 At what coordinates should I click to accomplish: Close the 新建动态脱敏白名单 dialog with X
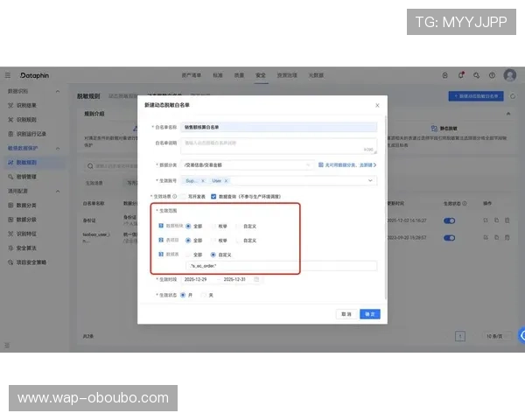point(377,105)
